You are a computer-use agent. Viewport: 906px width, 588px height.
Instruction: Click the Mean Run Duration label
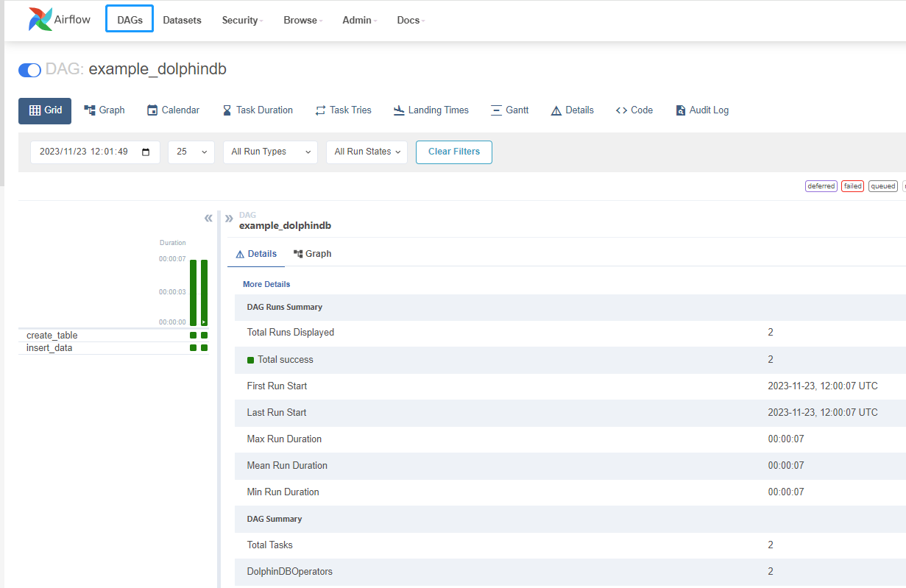[x=287, y=466]
